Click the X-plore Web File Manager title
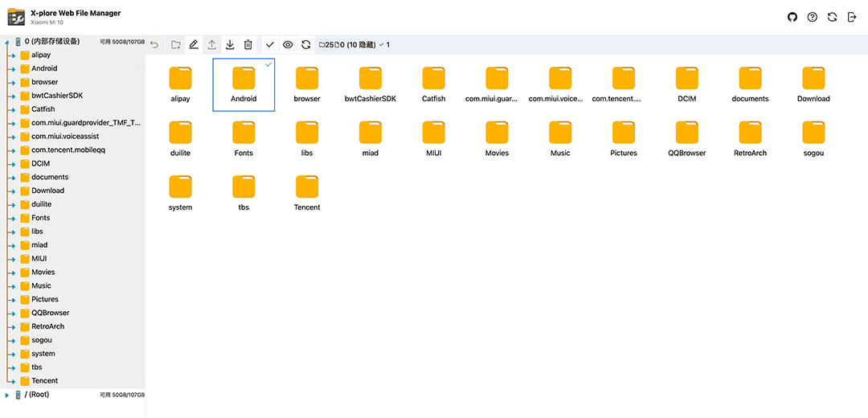This screenshot has height=418, width=868. click(x=76, y=13)
